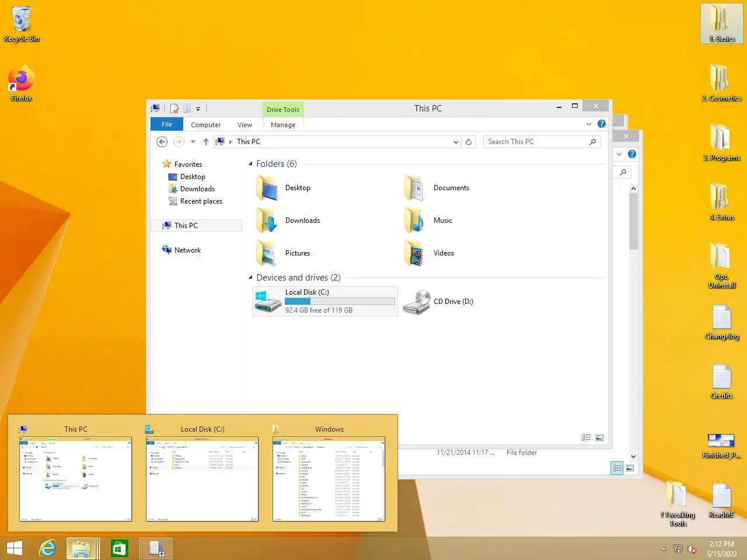Screen dimensions: 747x560
Task: Switch to large icons view in This PC window
Action: 599,437
